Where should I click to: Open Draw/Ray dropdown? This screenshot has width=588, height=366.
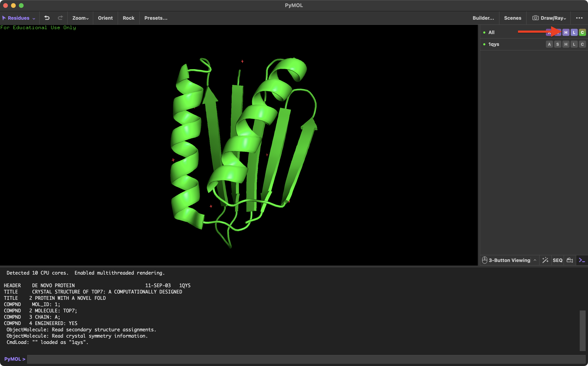tap(549, 18)
